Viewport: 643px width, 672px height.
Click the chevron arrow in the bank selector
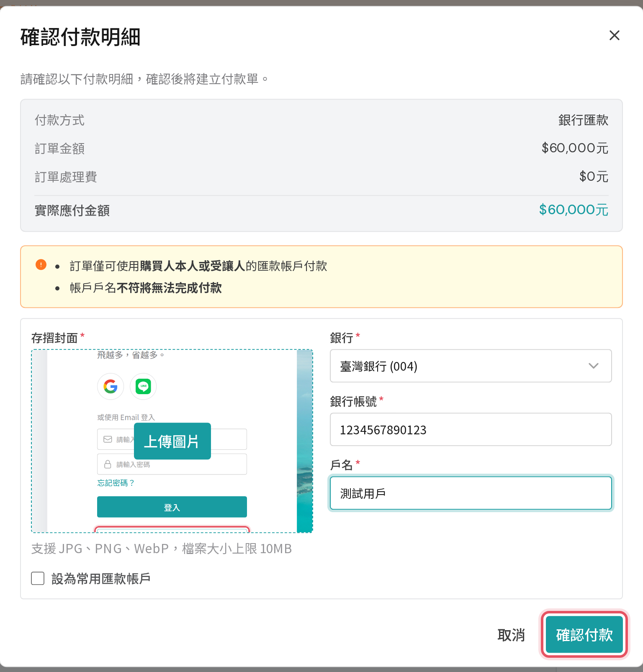click(x=593, y=366)
